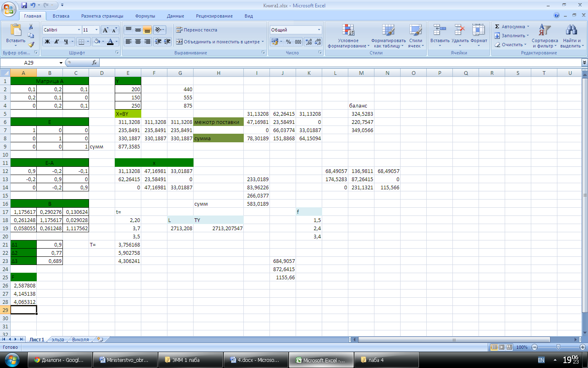Enable Wrap Text (Перенос текста)

(196, 30)
